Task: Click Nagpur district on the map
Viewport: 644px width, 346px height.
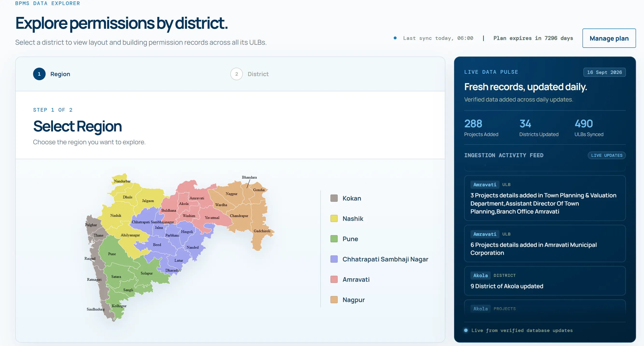Action: 232,194
